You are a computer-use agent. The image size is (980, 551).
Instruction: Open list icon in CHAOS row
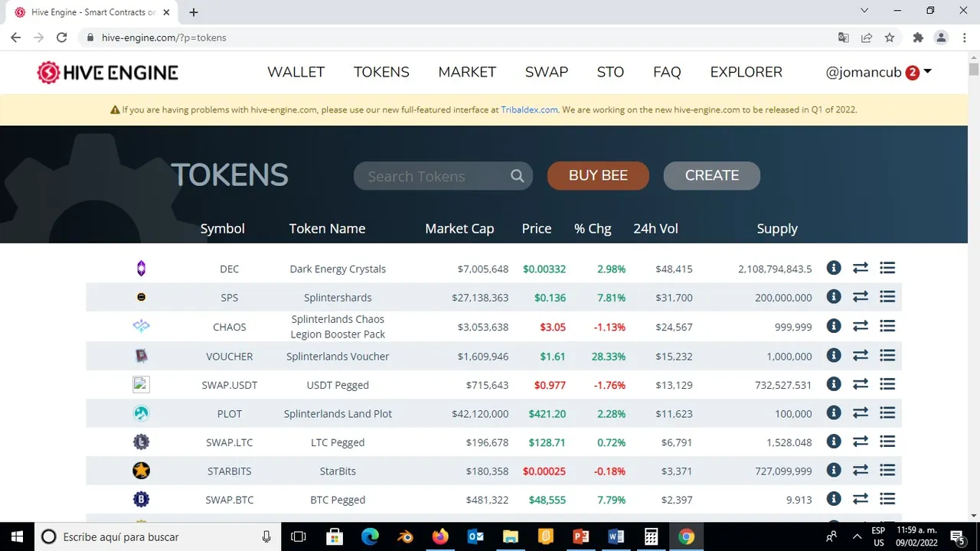pos(887,326)
